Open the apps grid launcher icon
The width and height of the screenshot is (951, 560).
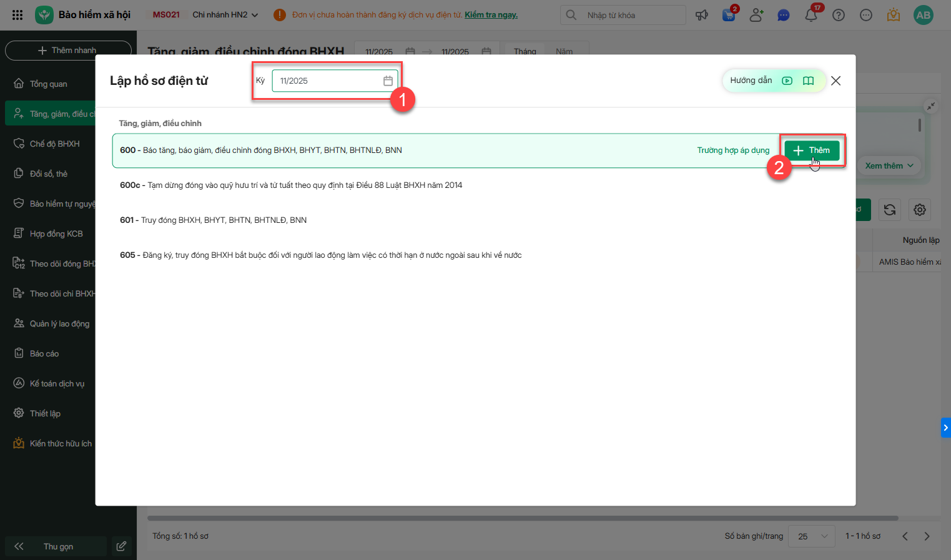tap(17, 15)
